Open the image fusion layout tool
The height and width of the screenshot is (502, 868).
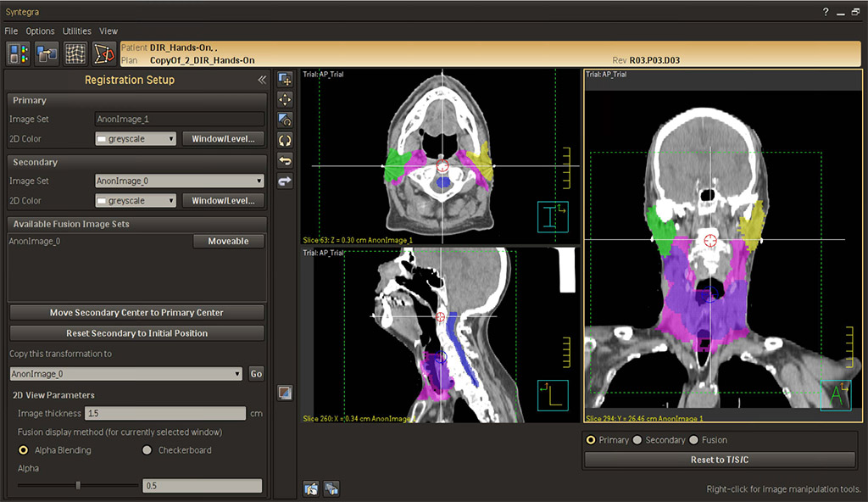click(19, 53)
